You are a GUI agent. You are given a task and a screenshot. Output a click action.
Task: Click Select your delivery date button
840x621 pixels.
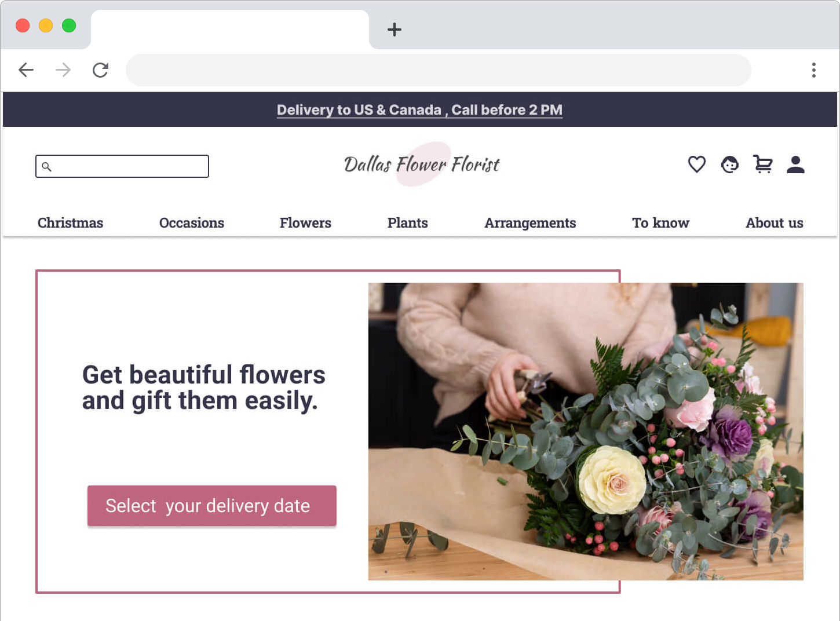tap(212, 506)
